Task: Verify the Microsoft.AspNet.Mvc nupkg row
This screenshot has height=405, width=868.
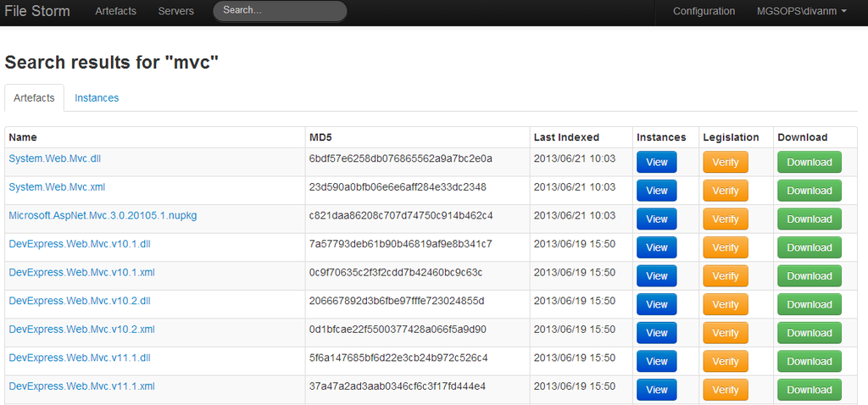Action: pos(726,219)
